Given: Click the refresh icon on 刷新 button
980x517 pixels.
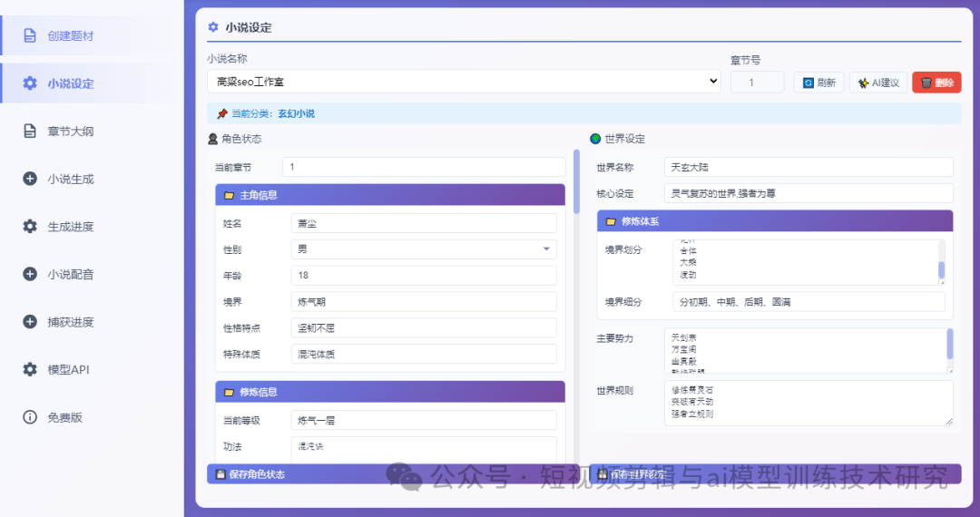Looking at the screenshot, I should [x=808, y=83].
